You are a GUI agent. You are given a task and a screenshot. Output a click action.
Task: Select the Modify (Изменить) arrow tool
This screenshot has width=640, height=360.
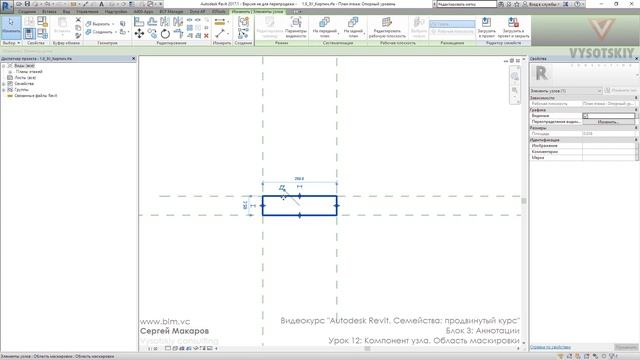(11, 27)
